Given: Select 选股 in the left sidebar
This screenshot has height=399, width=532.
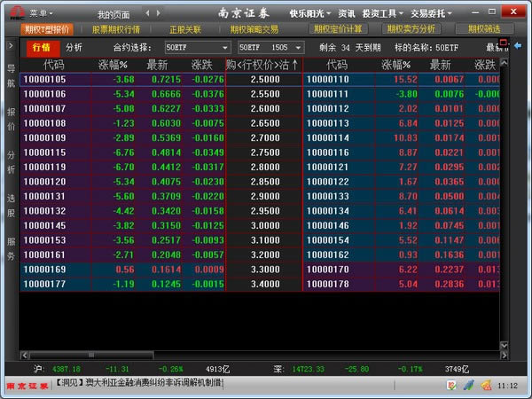Looking at the screenshot, I should [11, 204].
